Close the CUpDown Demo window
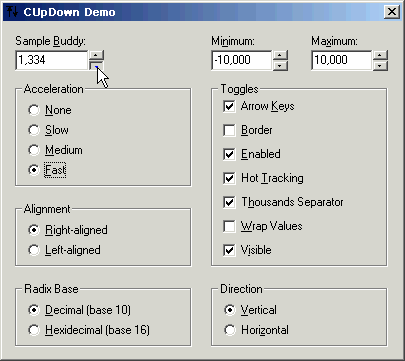The height and width of the screenshot is (361, 405). point(392,12)
